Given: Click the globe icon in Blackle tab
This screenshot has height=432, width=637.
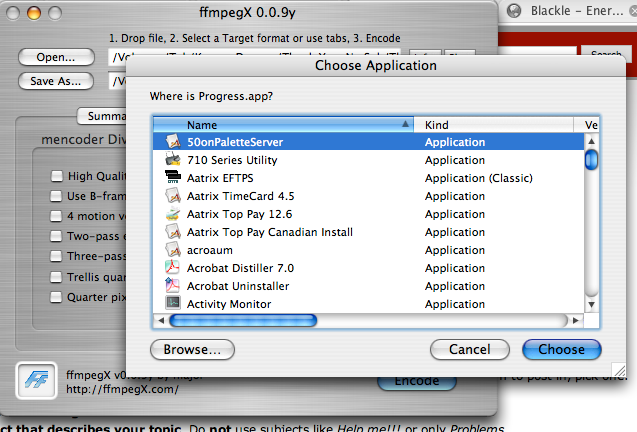Looking at the screenshot, I should pyautogui.click(x=514, y=11).
